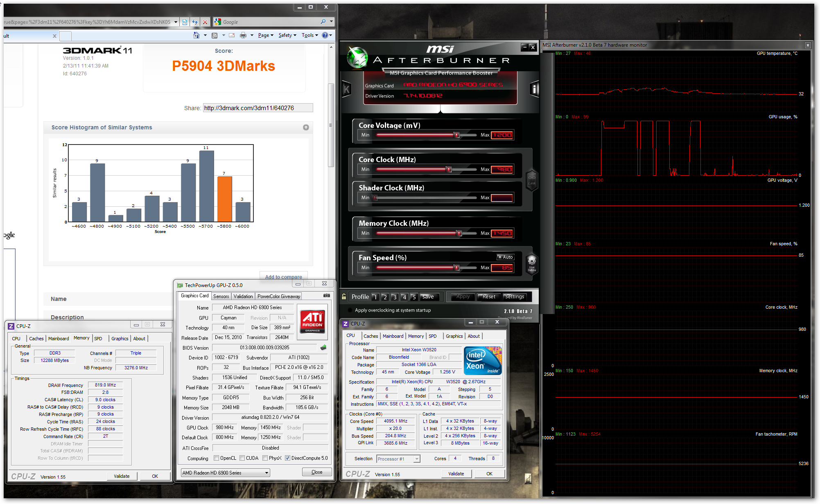
Task: Click Afterburner profile save button
Action: coord(428,297)
